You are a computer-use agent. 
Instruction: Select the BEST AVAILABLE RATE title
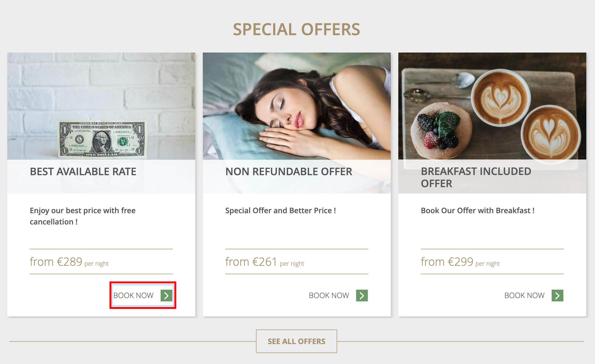[x=83, y=171]
